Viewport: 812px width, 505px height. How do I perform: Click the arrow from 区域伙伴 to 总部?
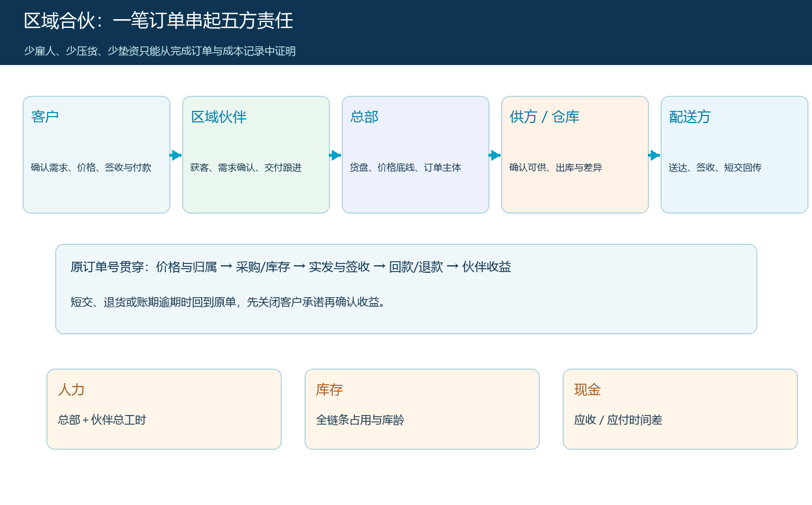335,155
